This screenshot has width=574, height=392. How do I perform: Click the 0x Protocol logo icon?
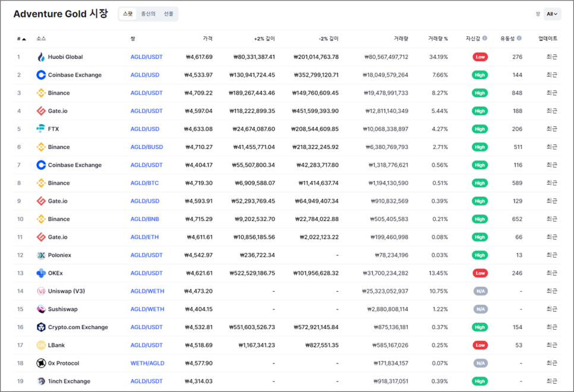[41, 363]
